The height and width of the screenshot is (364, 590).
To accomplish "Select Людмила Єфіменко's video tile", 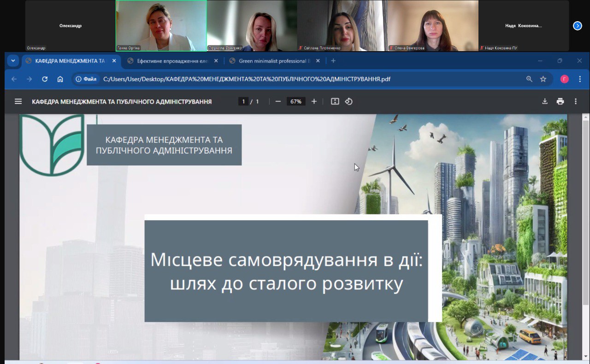I will [252, 26].
